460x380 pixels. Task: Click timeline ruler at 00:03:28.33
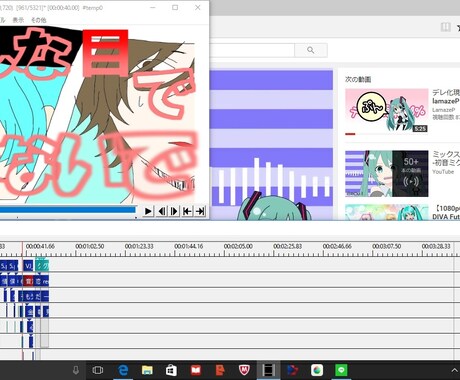coord(436,246)
